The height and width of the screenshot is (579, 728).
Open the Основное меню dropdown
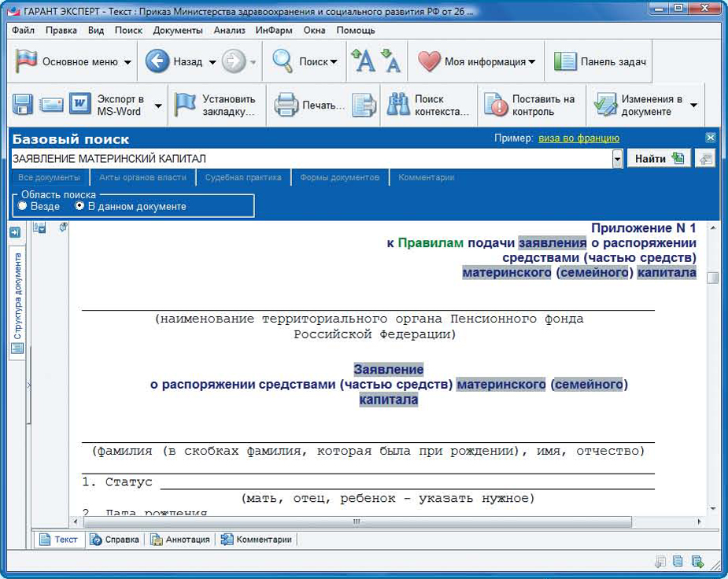pyautogui.click(x=127, y=62)
